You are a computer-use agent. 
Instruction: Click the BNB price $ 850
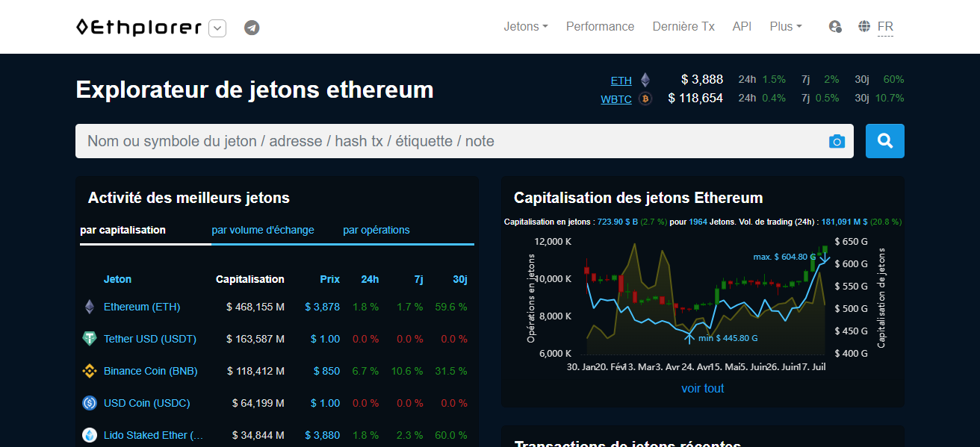(x=326, y=371)
